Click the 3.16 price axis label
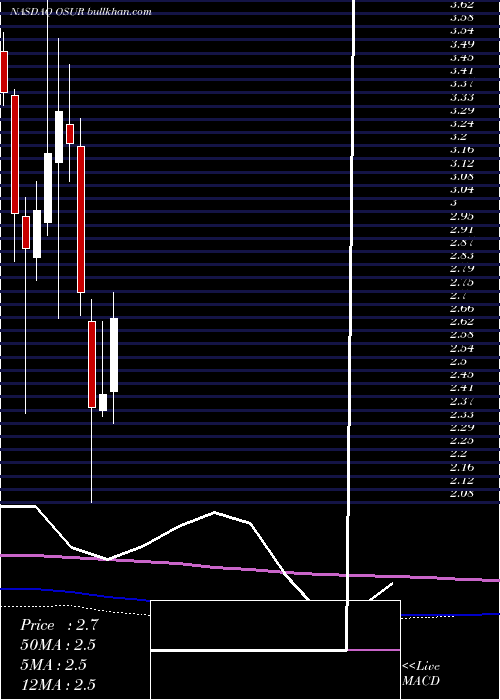This screenshot has height=700, width=500. click(462, 150)
